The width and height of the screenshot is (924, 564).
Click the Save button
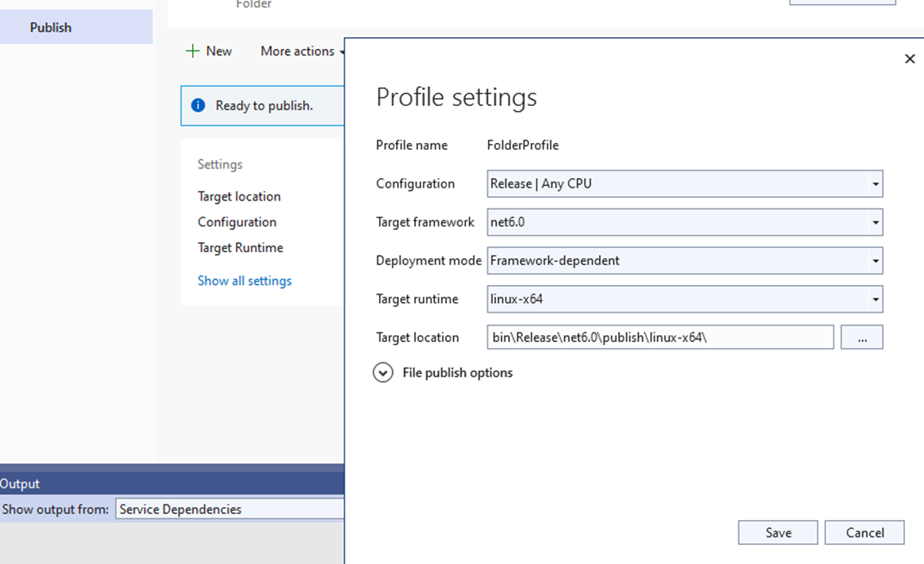tap(778, 533)
